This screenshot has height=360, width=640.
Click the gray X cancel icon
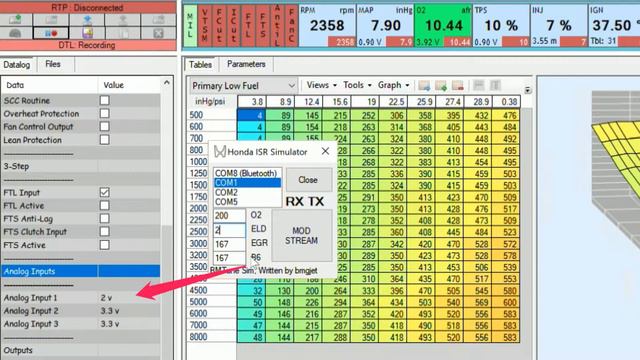pyautogui.click(x=158, y=33)
